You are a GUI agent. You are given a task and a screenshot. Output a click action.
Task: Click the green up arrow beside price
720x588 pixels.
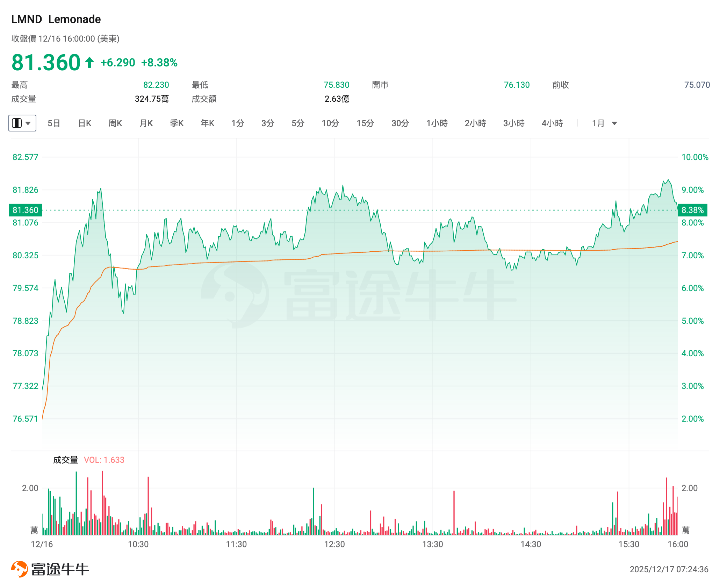pyautogui.click(x=89, y=63)
